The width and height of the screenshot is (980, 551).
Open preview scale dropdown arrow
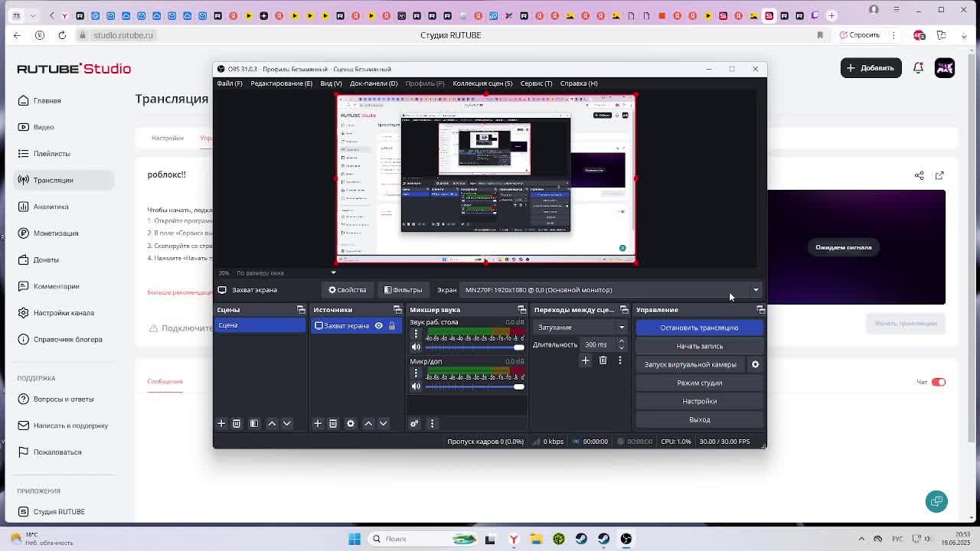[x=333, y=272]
